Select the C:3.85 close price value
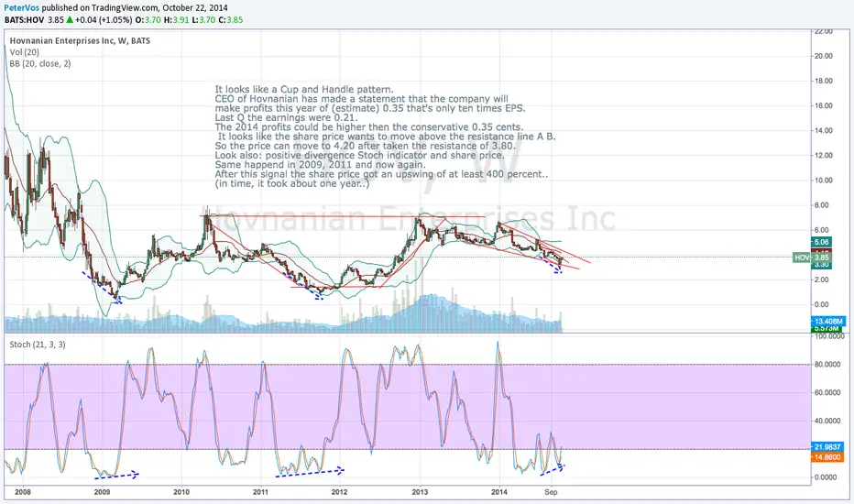The width and height of the screenshot is (854, 504). tap(231, 19)
